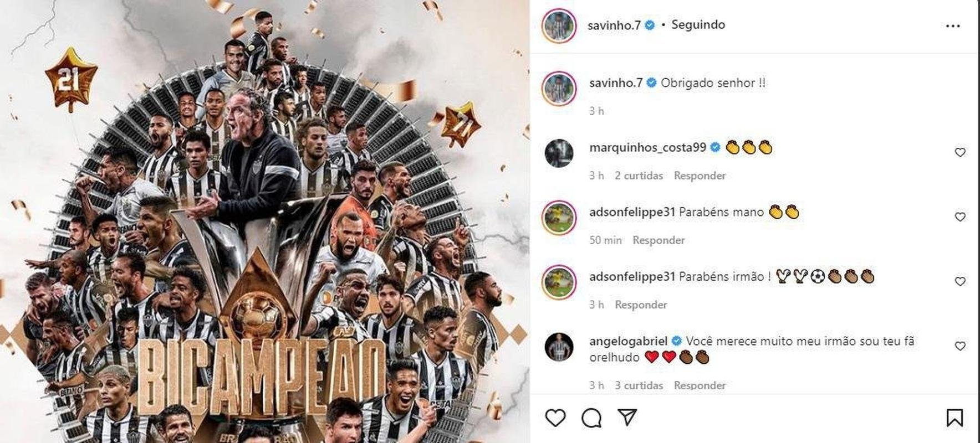View '2 curtidas' on marquinhos comment

click(x=639, y=176)
